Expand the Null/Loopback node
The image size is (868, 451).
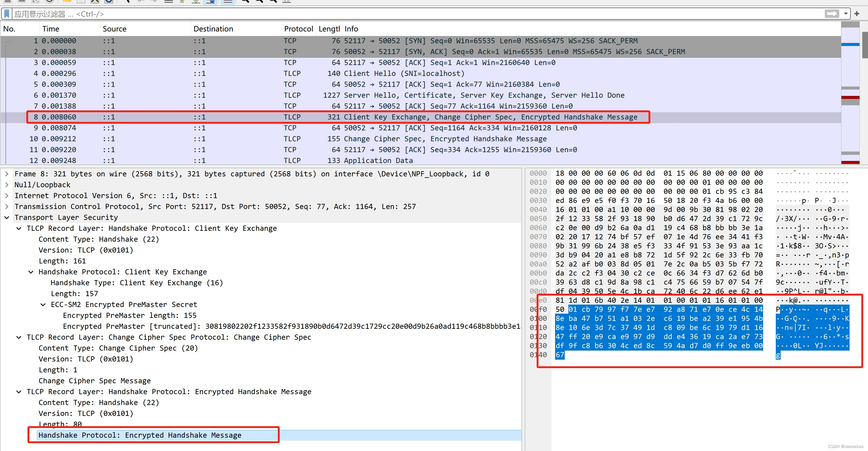point(7,185)
